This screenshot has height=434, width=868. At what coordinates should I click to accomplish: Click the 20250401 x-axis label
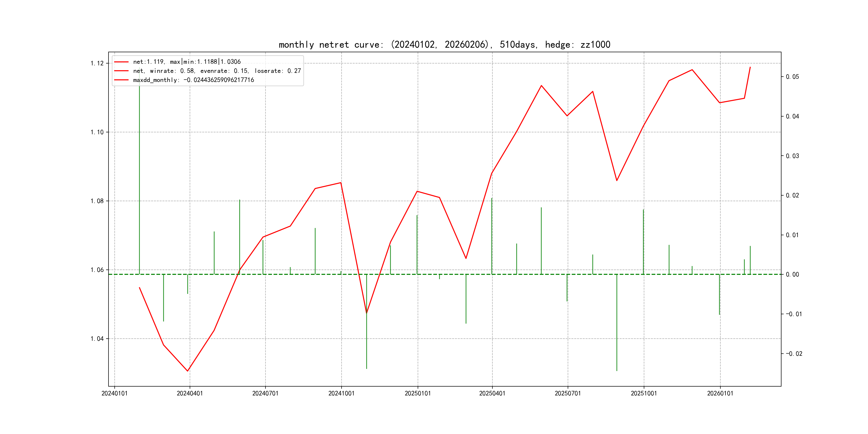point(492,393)
